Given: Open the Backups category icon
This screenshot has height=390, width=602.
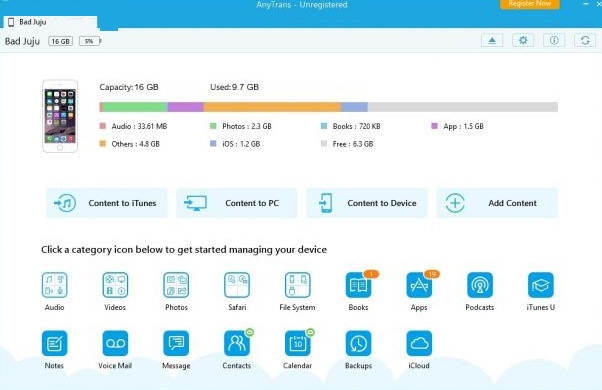Looking at the screenshot, I should pyautogui.click(x=358, y=343).
